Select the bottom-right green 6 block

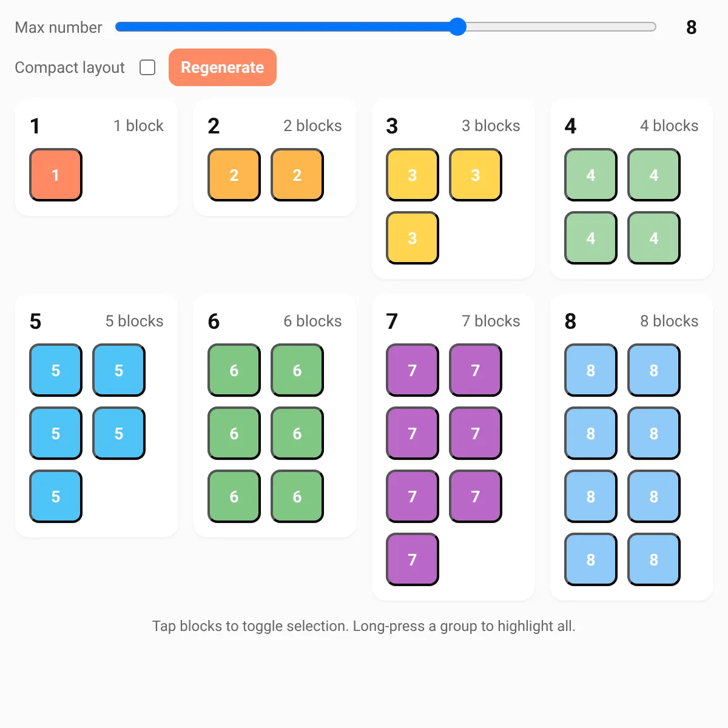point(297,496)
